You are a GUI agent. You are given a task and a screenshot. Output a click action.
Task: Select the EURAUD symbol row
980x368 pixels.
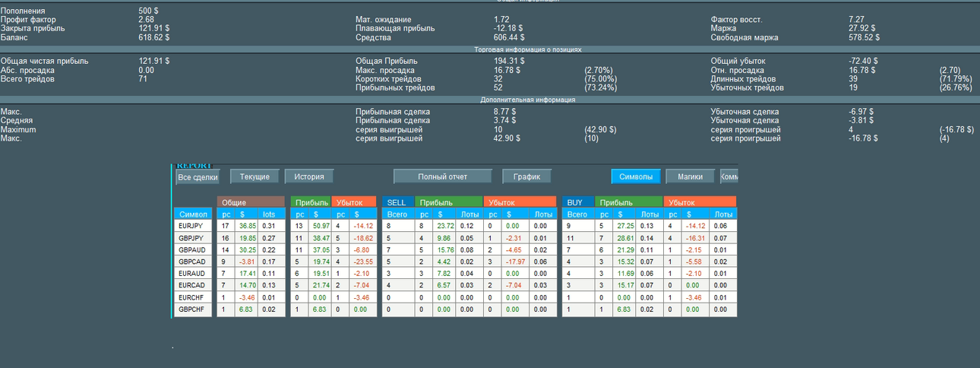pos(194,274)
